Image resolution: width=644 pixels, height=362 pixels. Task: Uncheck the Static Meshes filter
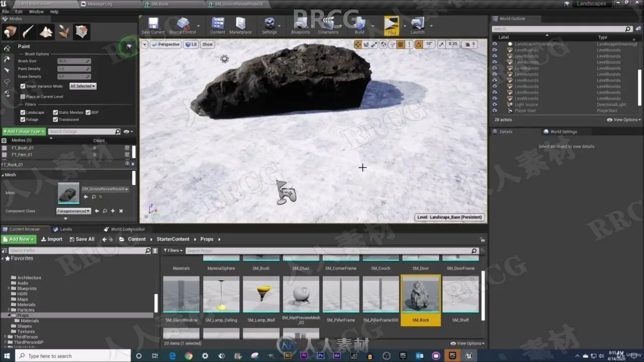55,113
